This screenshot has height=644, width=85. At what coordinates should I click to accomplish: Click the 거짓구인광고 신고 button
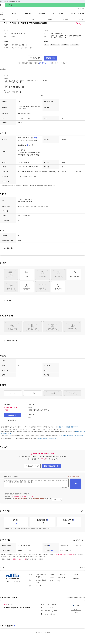[x=79, y=540]
